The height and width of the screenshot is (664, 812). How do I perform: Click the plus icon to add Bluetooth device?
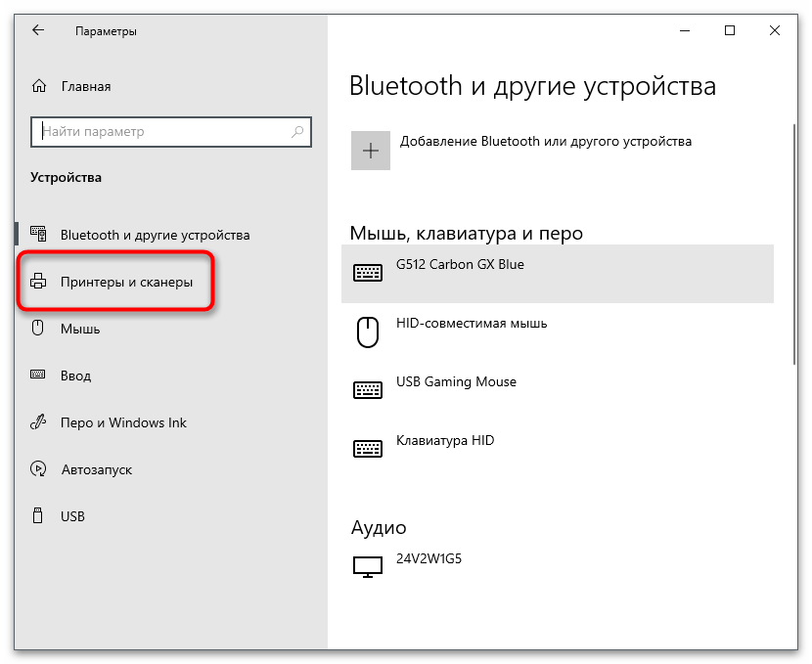pyautogui.click(x=370, y=151)
